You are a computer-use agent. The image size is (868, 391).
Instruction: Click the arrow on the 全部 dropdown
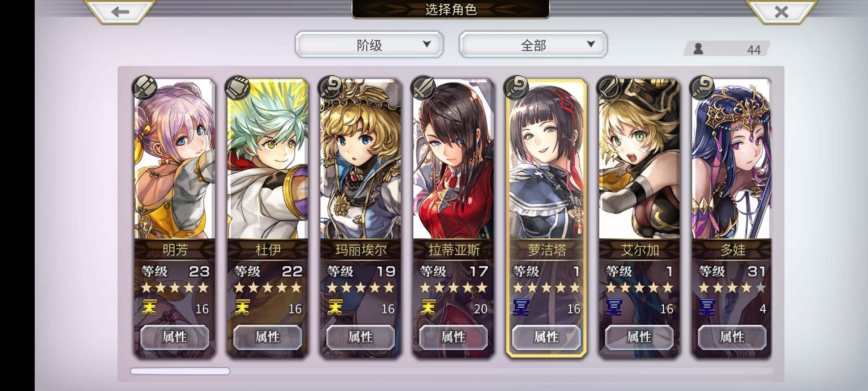(x=591, y=44)
